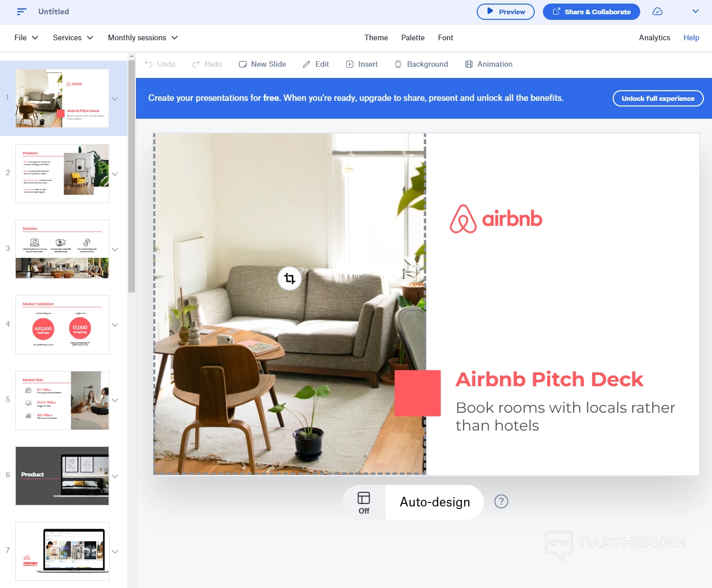Expand options for slide 6
The height and width of the screenshot is (588, 712).
click(x=115, y=476)
